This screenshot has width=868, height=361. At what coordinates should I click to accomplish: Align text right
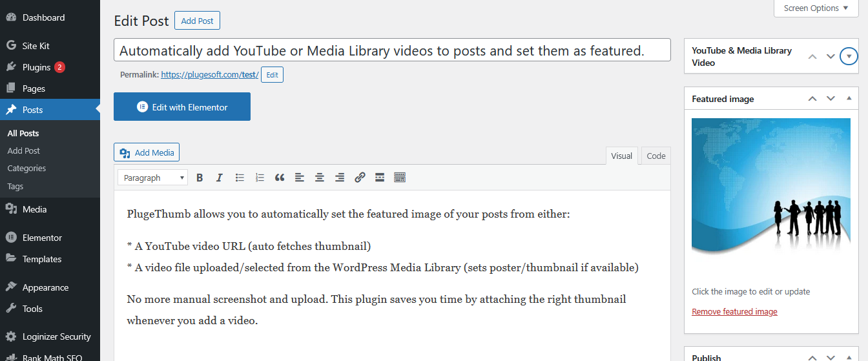340,178
